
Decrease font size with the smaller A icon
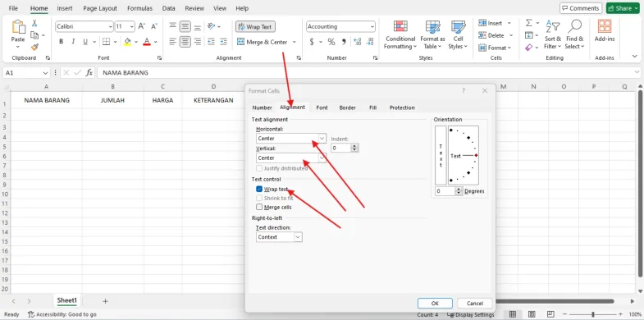click(x=154, y=26)
